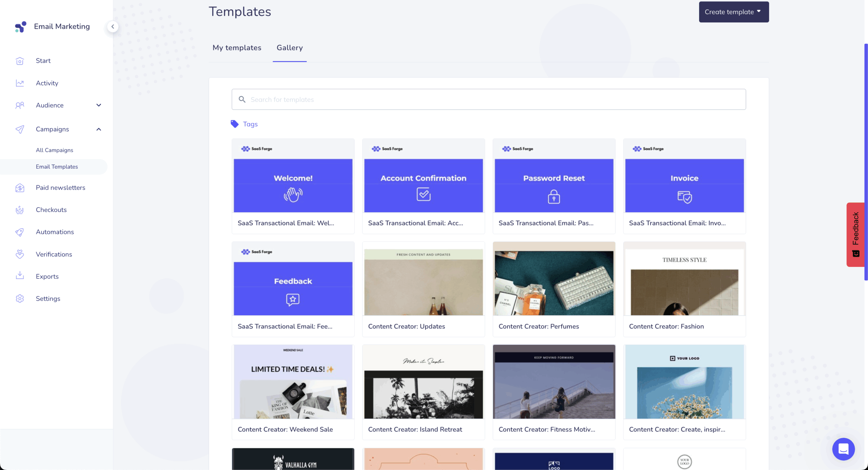868x470 pixels.
Task: Open the Create template dropdown
Action: [x=734, y=12]
